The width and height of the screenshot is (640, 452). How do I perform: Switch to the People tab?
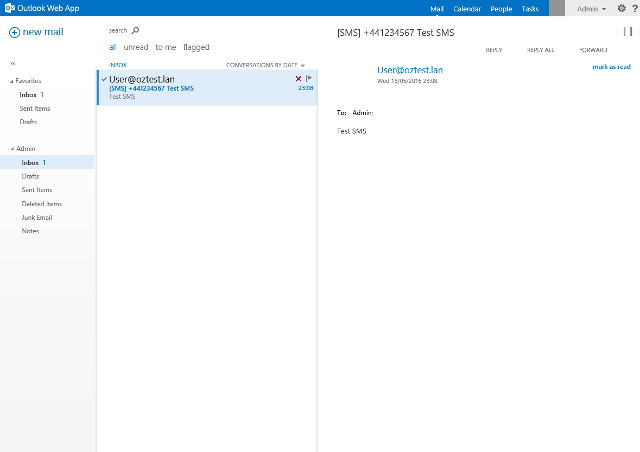pyautogui.click(x=501, y=9)
